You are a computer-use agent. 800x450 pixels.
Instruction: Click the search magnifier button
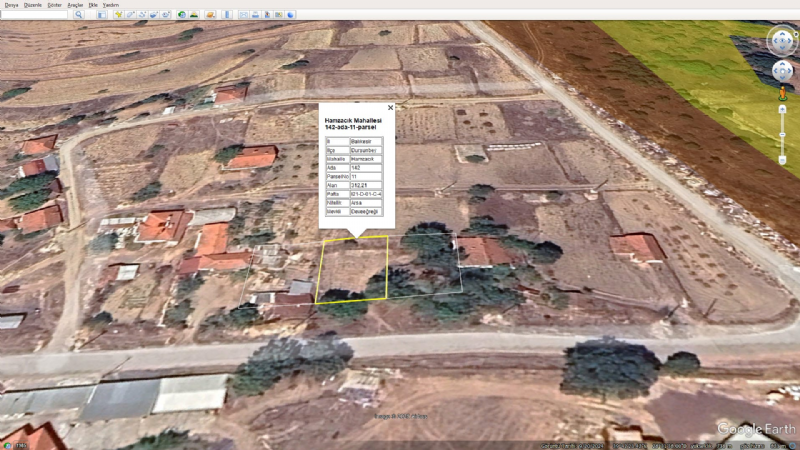pos(77,15)
